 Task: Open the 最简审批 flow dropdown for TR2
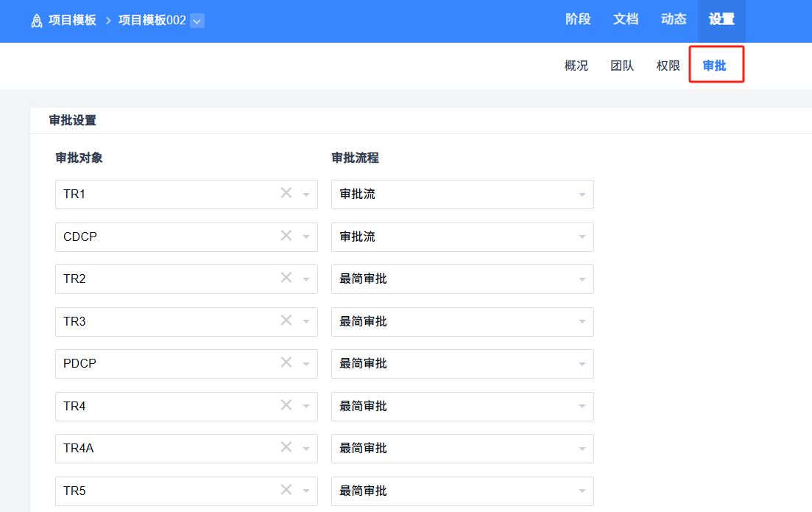(x=582, y=280)
